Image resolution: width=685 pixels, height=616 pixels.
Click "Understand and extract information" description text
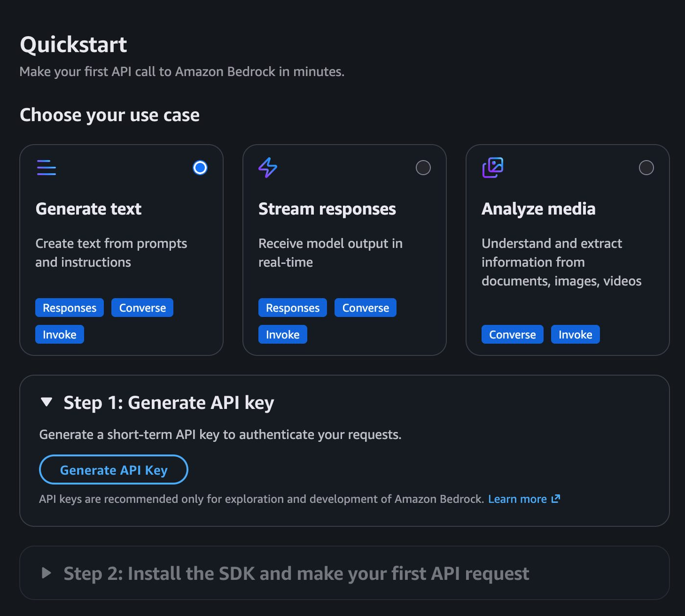click(561, 262)
